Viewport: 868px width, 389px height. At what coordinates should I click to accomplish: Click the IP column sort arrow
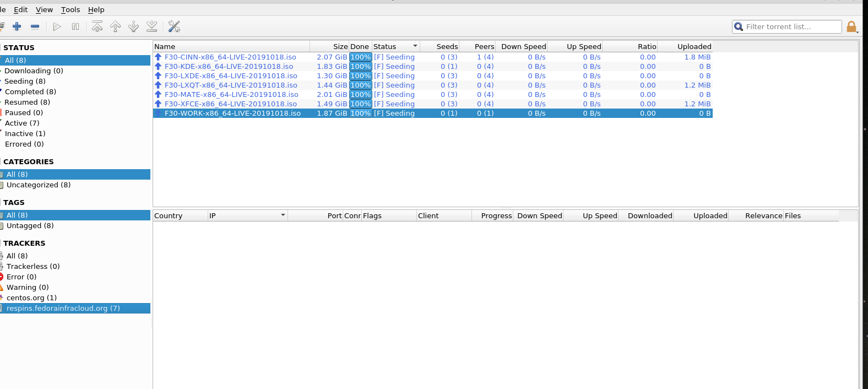click(283, 215)
